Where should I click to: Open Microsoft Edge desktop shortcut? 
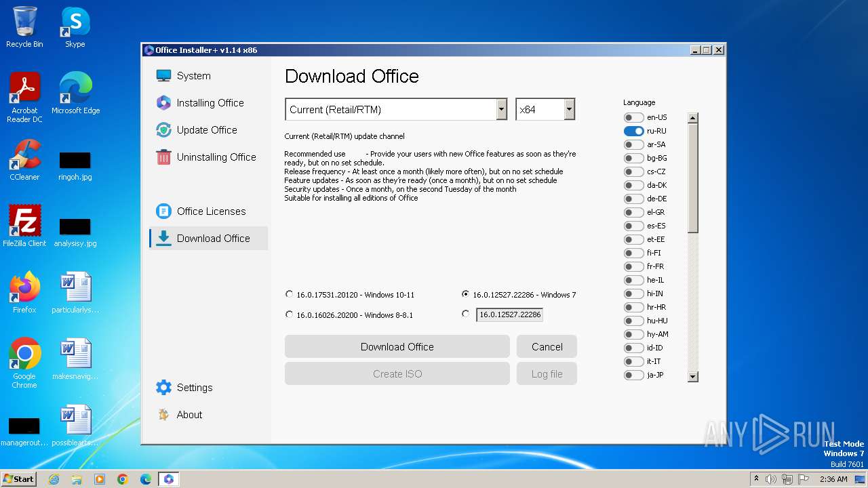click(75, 94)
